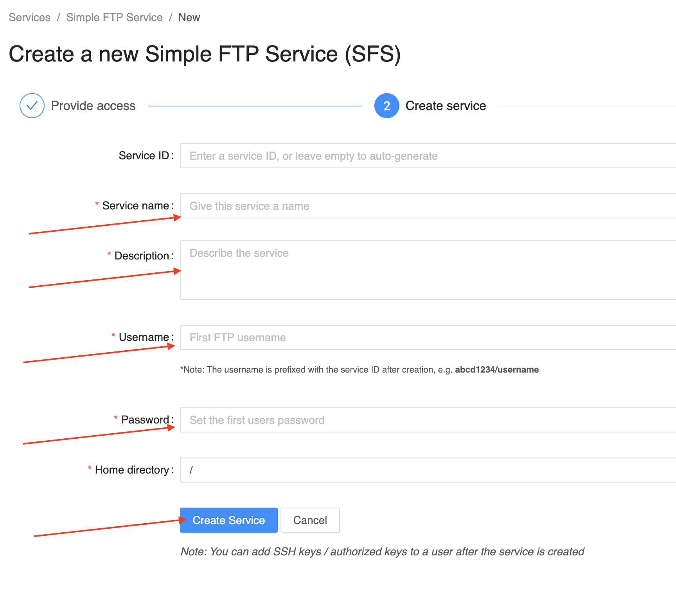Open Simple FTP Service breadcrumb link

114,18
